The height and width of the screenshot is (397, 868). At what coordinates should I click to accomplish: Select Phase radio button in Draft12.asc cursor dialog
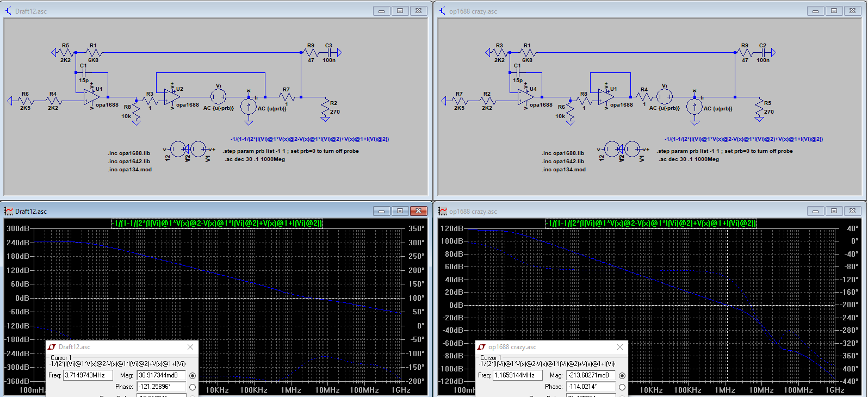[192, 387]
